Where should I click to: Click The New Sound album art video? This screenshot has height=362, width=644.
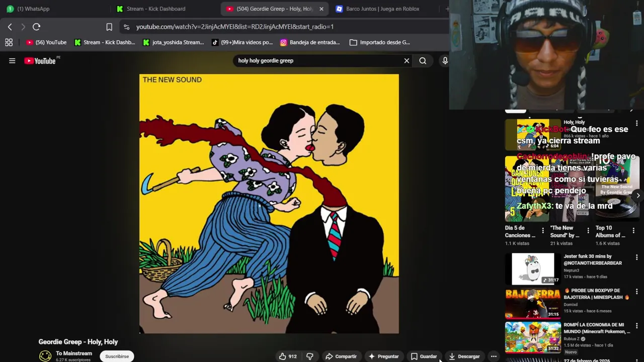(269, 204)
